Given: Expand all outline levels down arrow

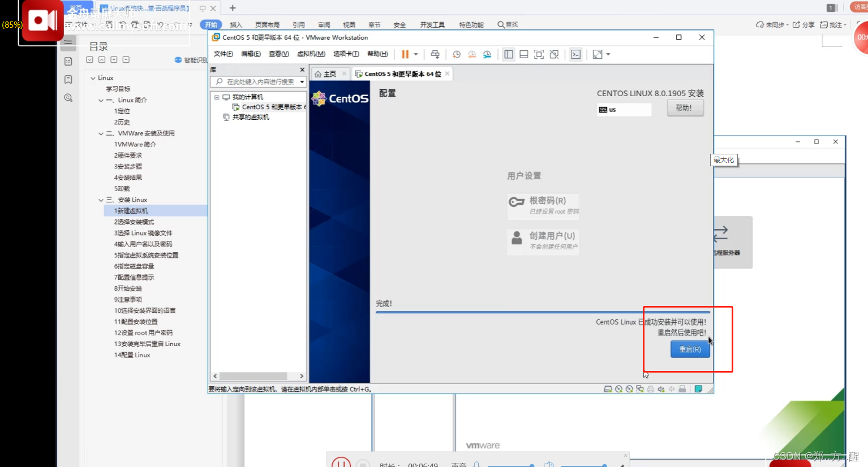Looking at the screenshot, I should tap(90, 59).
